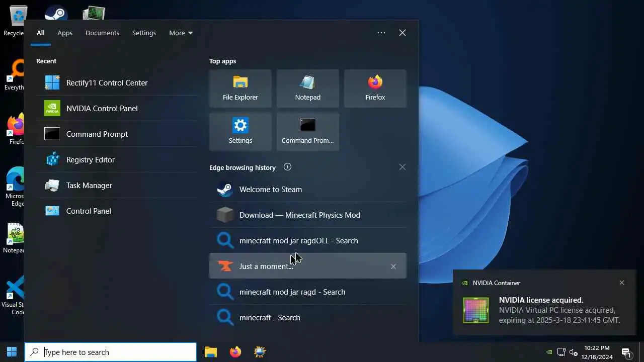
Task: Close the search panel
Action: point(403,33)
